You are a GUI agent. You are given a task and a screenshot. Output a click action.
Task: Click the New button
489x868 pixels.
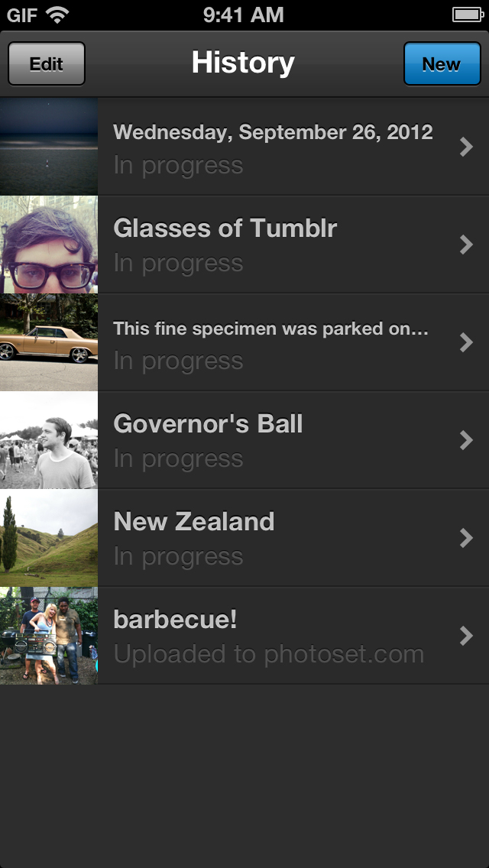tap(442, 64)
